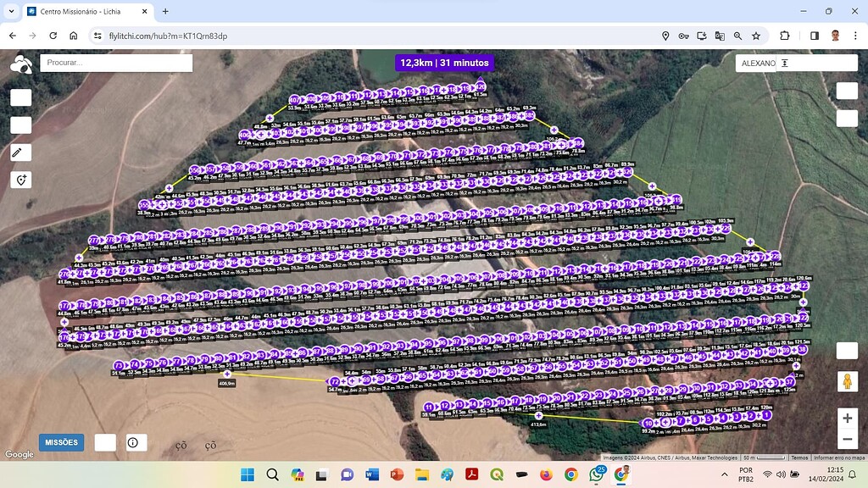Viewport: 868px width, 488px height.
Task: Bookmark page with star icon
Action: (756, 36)
